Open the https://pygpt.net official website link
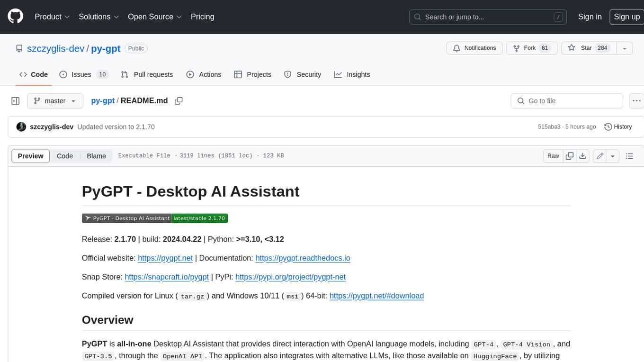 point(165,258)
